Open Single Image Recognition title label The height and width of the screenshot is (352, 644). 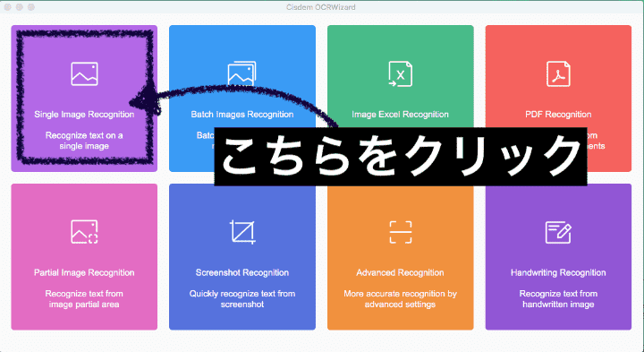pos(84,115)
